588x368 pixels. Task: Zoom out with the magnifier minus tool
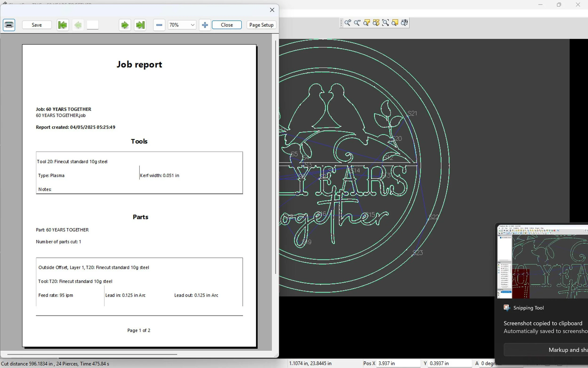(x=357, y=23)
